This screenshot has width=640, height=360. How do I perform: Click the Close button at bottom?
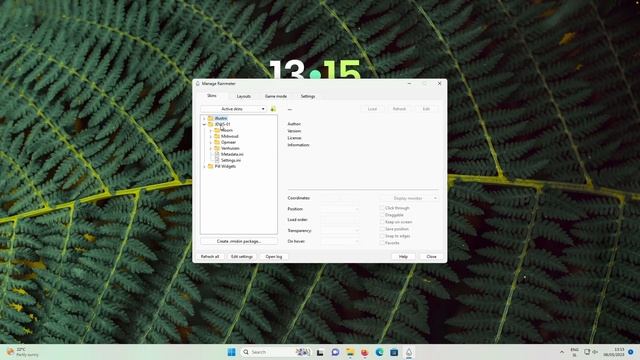pos(431,257)
